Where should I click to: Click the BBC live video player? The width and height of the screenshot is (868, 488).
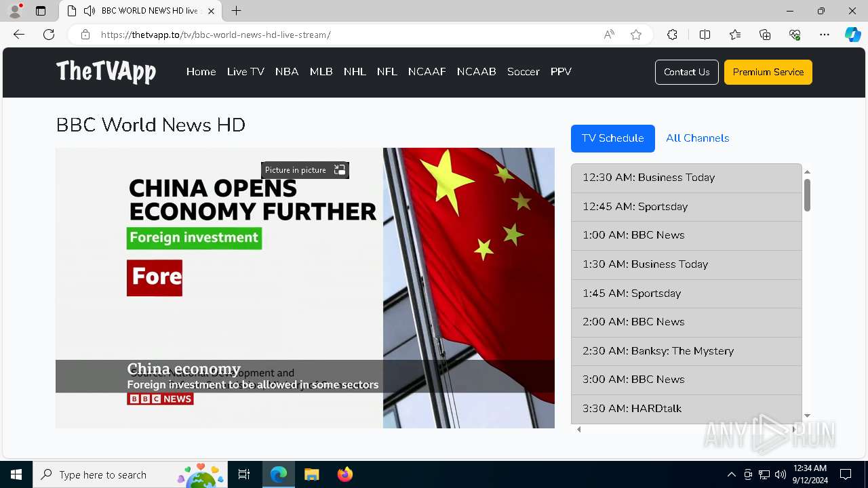(305, 288)
